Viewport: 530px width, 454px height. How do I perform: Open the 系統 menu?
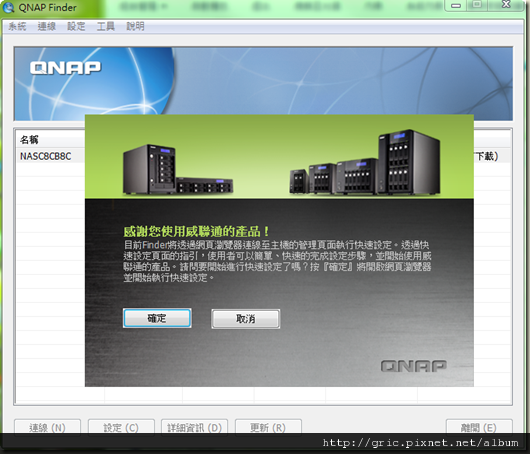pyautogui.click(x=17, y=26)
